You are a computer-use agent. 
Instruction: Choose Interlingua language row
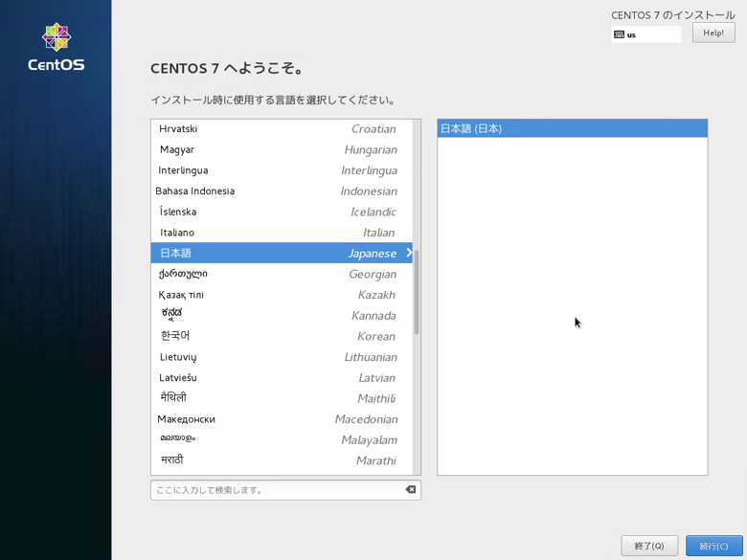pos(282,170)
